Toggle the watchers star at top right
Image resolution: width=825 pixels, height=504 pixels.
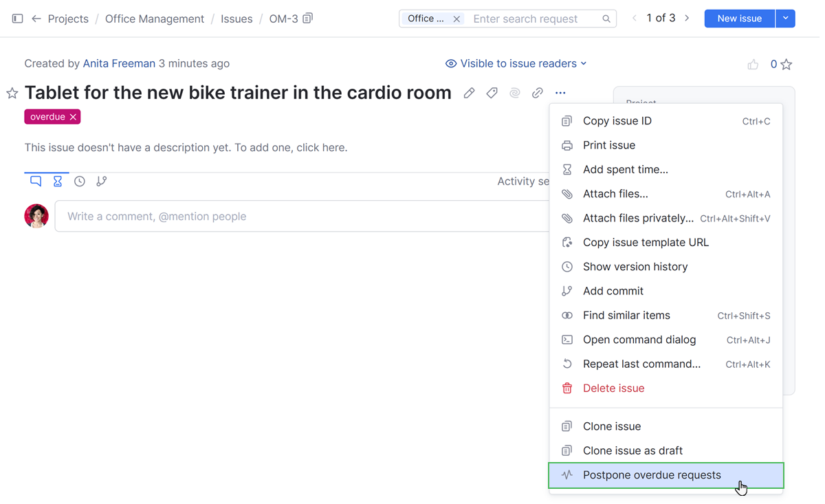786,65
